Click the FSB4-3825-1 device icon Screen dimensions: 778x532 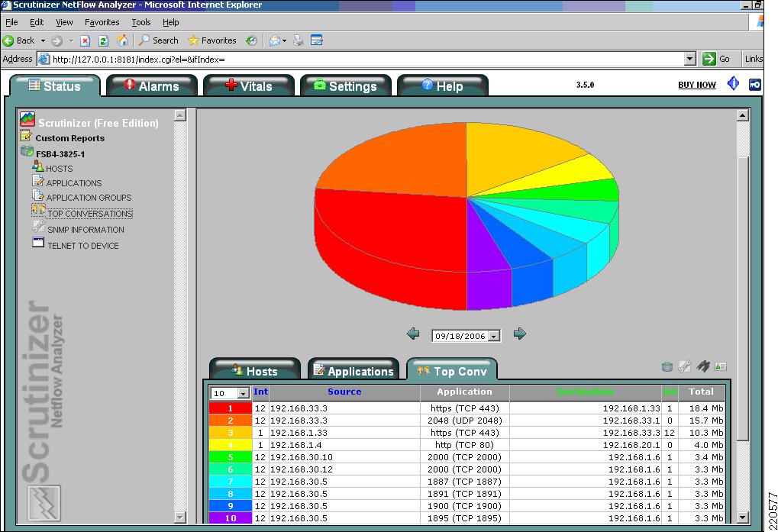[x=27, y=152]
